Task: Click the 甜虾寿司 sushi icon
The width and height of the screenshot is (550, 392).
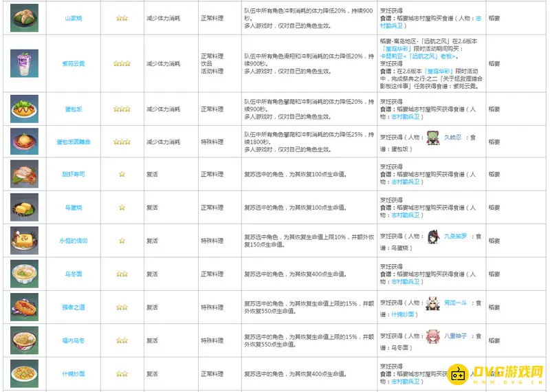Action: [x=24, y=174]
